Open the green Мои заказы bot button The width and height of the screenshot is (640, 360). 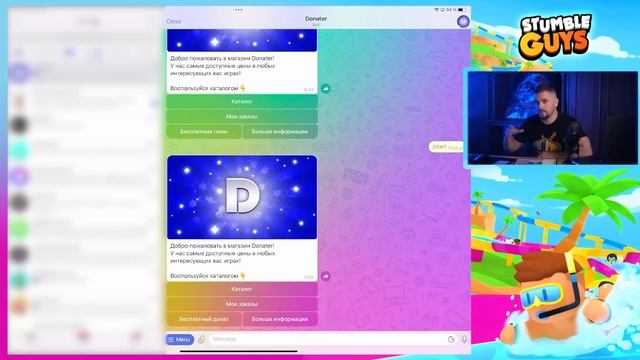[242, 117]
